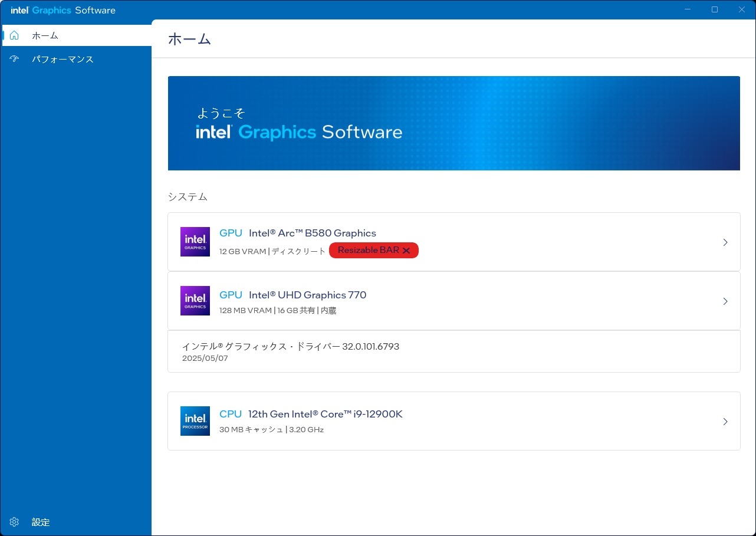This screenshot has height=536, width=756.
Task: Expand the Intel Arc B580 Graphics chevron
Action: (725, 242)
